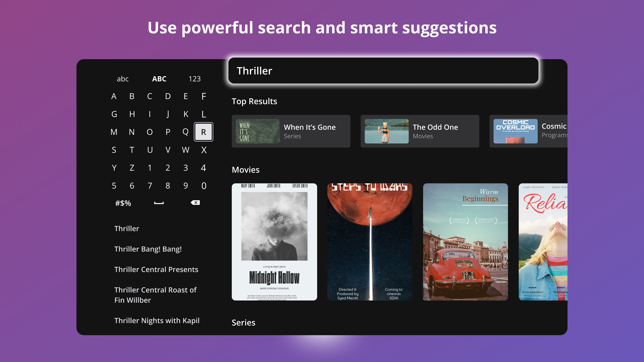This screenshot has width=644, height=362.
Task: Tap the letter X key
Action: pyautogui.click(x=204, y=150)
